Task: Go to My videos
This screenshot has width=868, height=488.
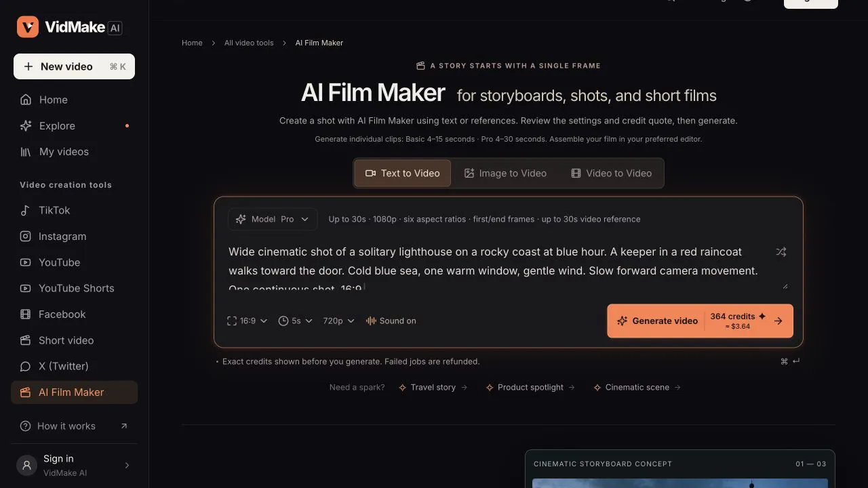Action: click(x=75, y=152)
